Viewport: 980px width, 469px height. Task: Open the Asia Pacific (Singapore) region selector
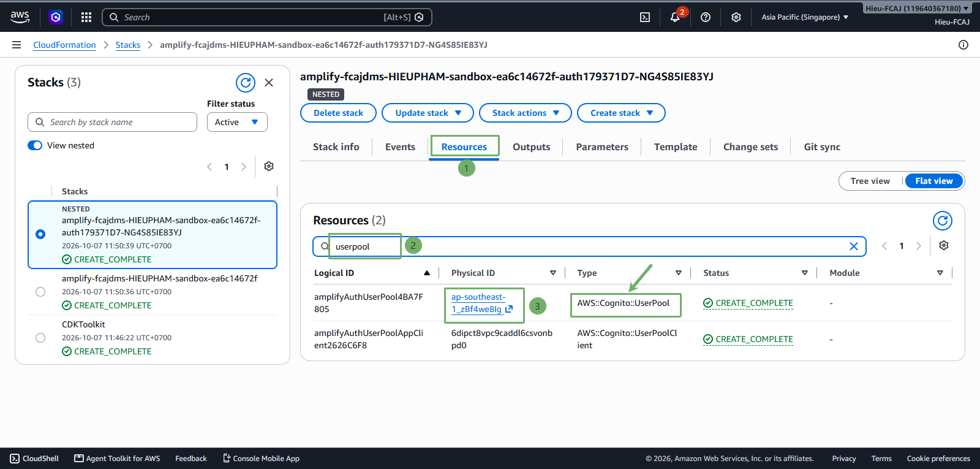pos(805,17)
